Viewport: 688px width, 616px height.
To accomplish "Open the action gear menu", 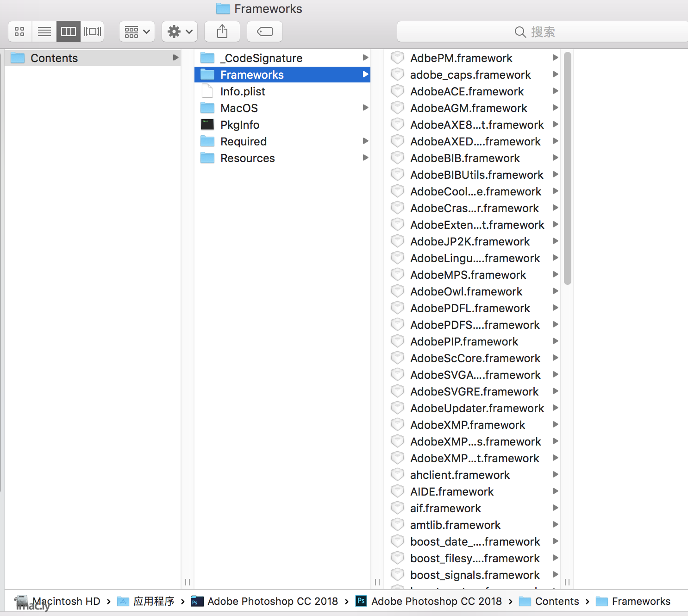I will [x=180, y=31].
